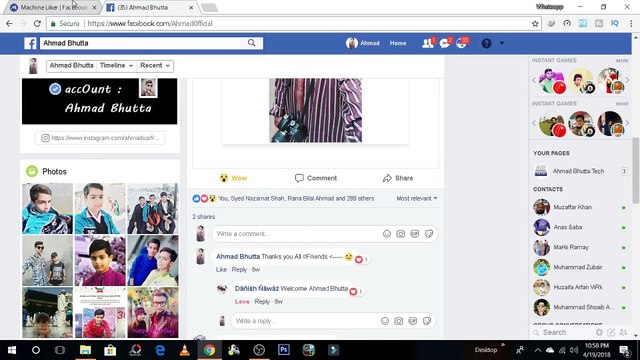Open the Most relevant comment sorting dropdown
The height and width of the screenshot is (360, 640).
tap(417, 198)
